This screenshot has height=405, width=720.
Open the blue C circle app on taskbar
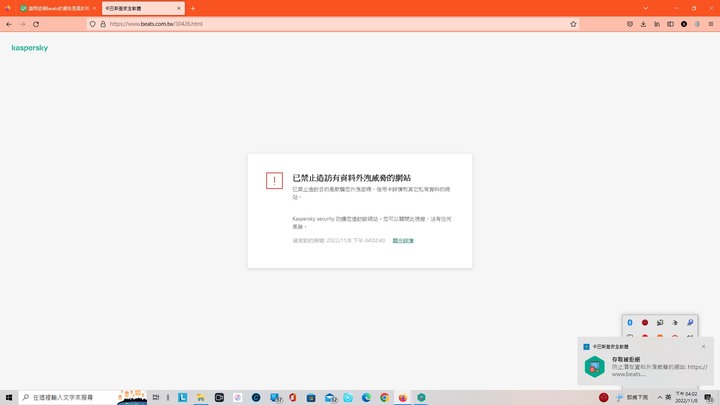(x=256, y=397)
